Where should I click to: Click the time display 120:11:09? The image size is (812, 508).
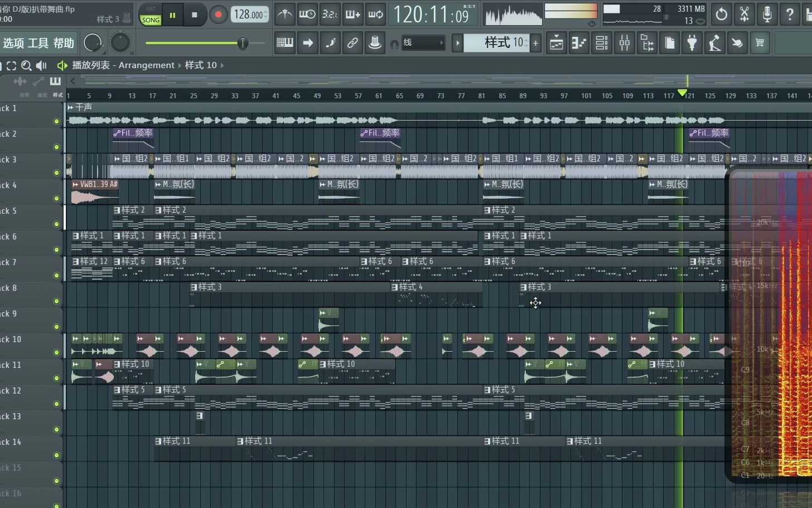click(432, 15)
